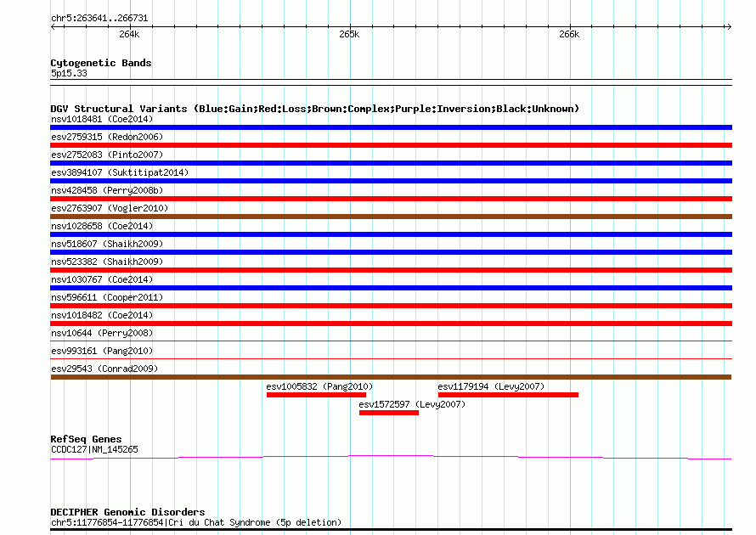The width and height of the screenshot is (756, 535).
Task: Click the brown esv2763907 (Vogler2010) complex variant
Action: point(391,217)
